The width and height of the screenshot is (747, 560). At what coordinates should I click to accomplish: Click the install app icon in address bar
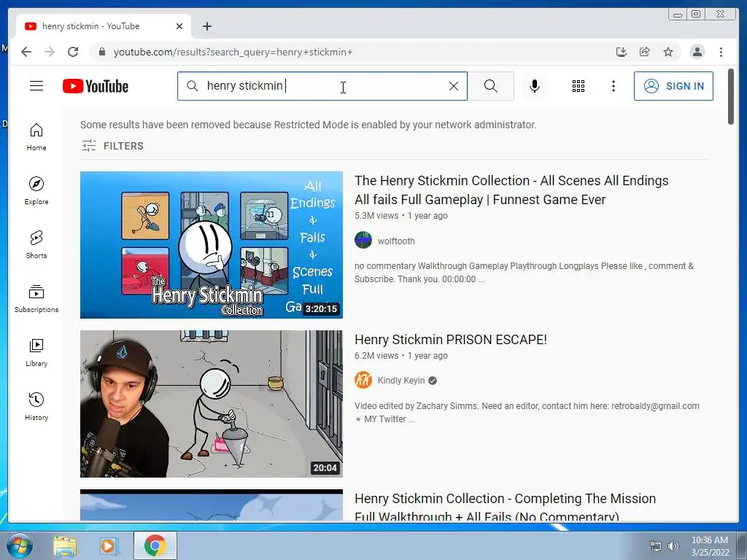622,52
